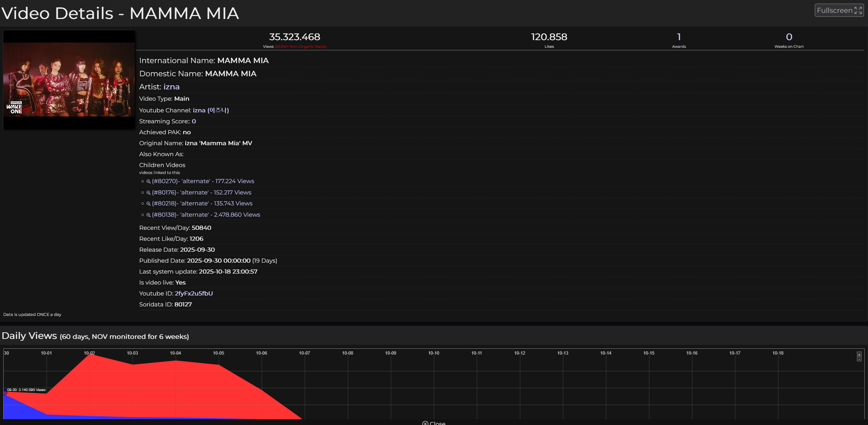Open alternate video with 177.224 Views

[x=203, y=181]
